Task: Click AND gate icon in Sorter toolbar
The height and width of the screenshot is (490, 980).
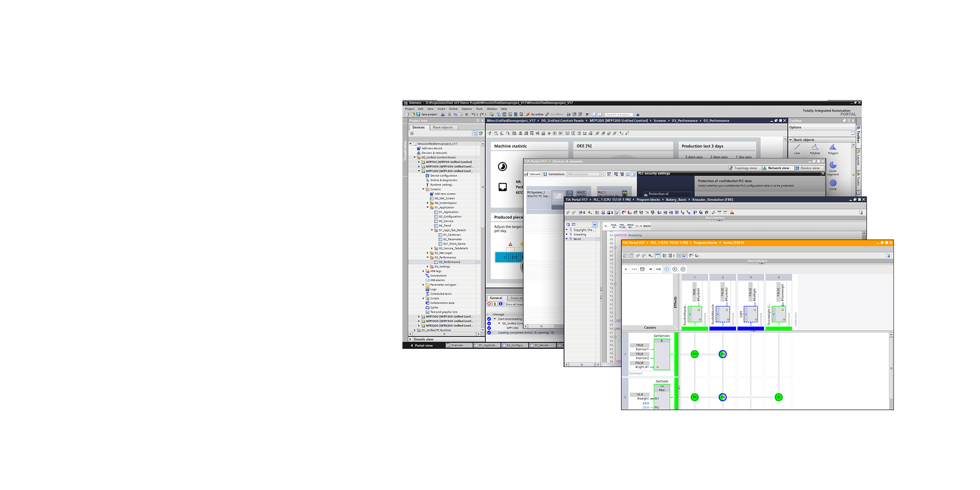Action: [626, 269]
